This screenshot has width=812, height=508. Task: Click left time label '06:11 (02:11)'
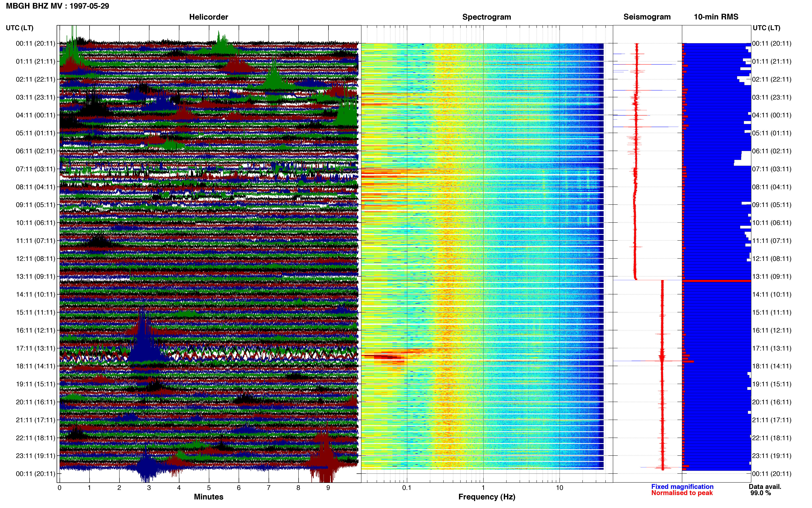(x=36, y=151)
